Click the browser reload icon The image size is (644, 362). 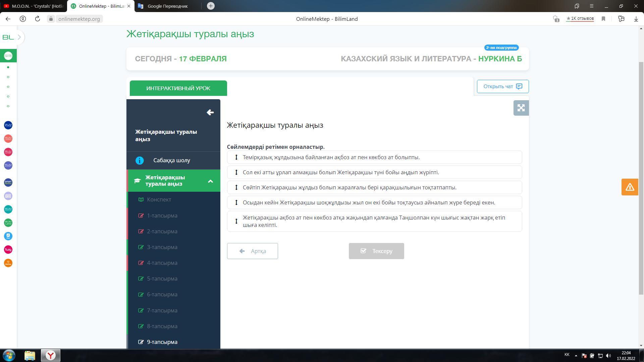38,19
